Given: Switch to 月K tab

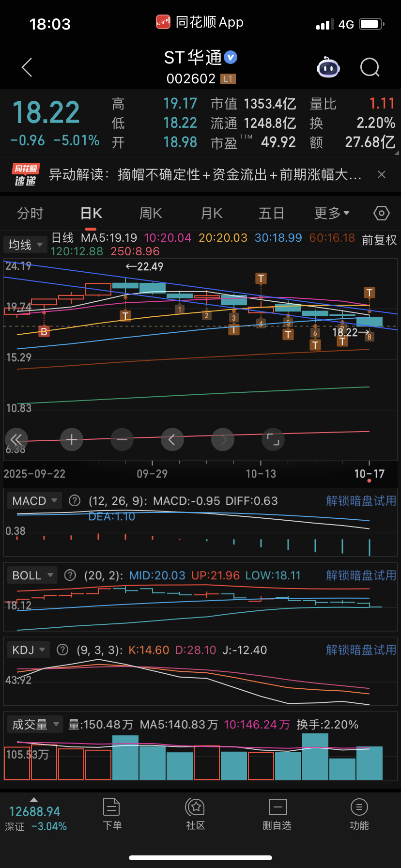Looking at the screenshot, I should (211, 213).
